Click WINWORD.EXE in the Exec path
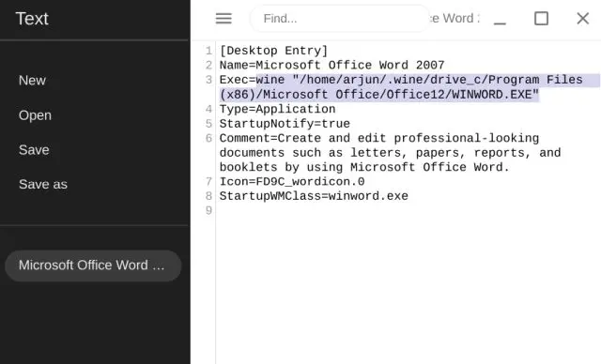This screenshot has width=601, height=364. tap(492, 95)
